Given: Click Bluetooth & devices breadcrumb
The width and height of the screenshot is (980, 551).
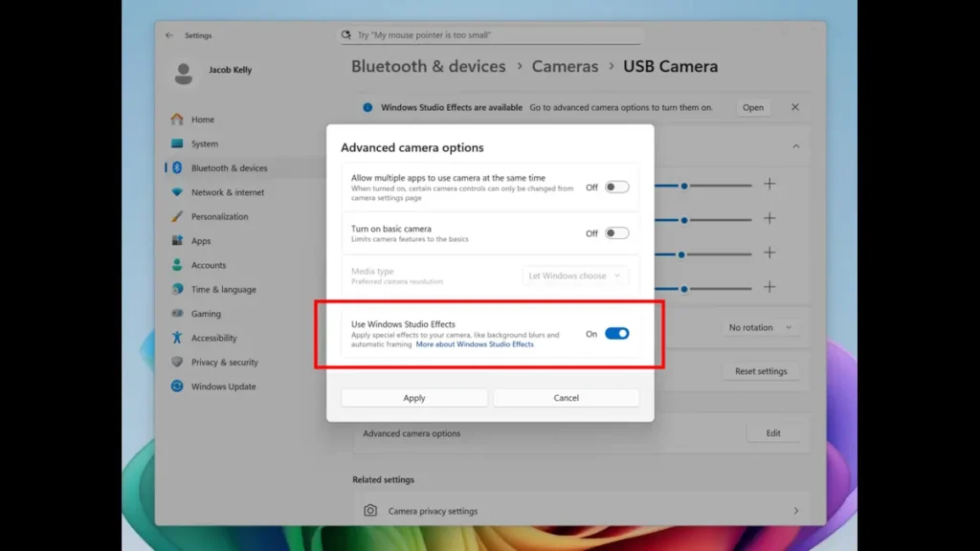Looking at the screenshot, I should pos(428,66).
